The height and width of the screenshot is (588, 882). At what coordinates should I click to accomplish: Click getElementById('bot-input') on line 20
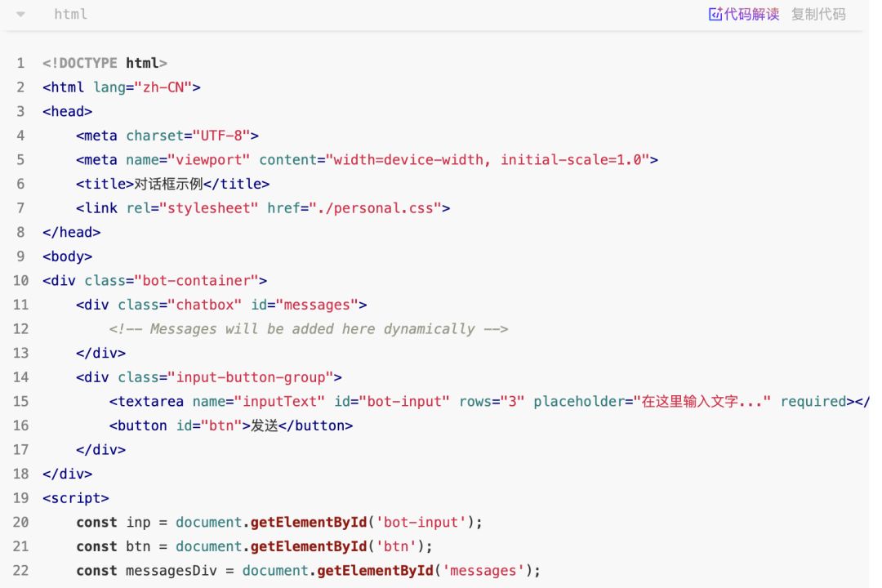pyautogui.click(x=363, y=523)
